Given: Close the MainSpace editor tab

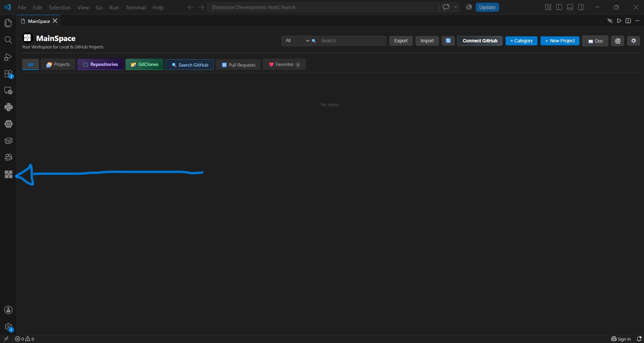Looking at the screenshot, I should (x=55, y=21).
